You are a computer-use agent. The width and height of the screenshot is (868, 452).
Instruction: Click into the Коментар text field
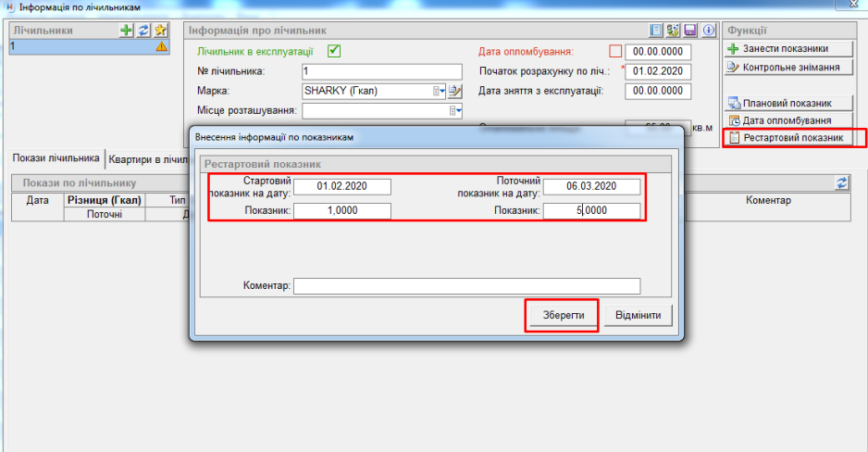click(x=466, y=285)
